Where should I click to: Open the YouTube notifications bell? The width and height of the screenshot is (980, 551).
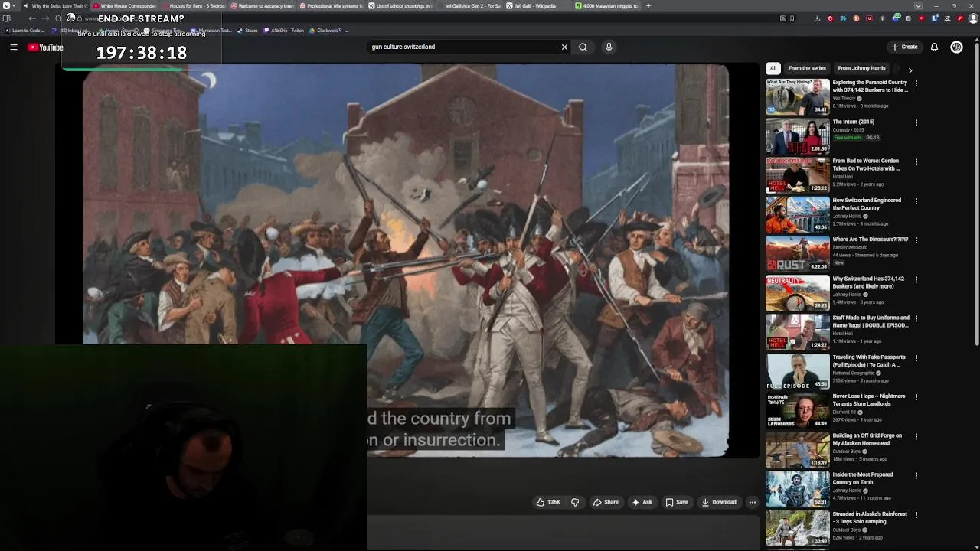pos(934,47)
